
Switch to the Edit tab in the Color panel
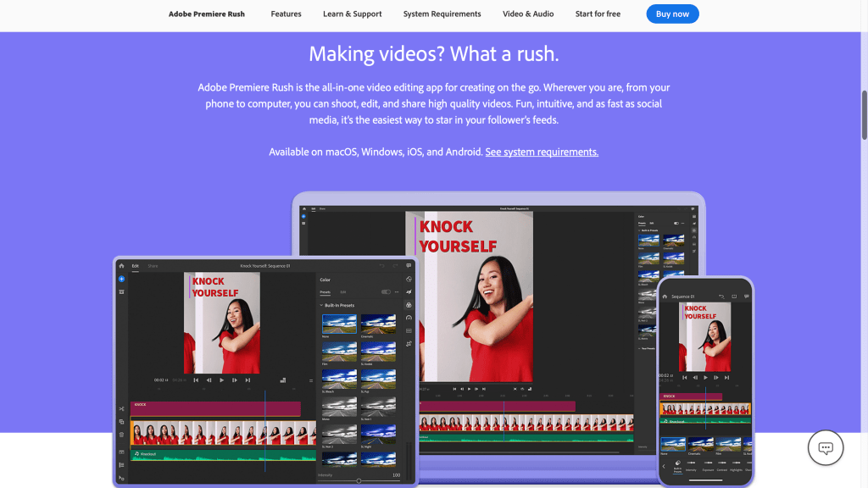point(343,292)
